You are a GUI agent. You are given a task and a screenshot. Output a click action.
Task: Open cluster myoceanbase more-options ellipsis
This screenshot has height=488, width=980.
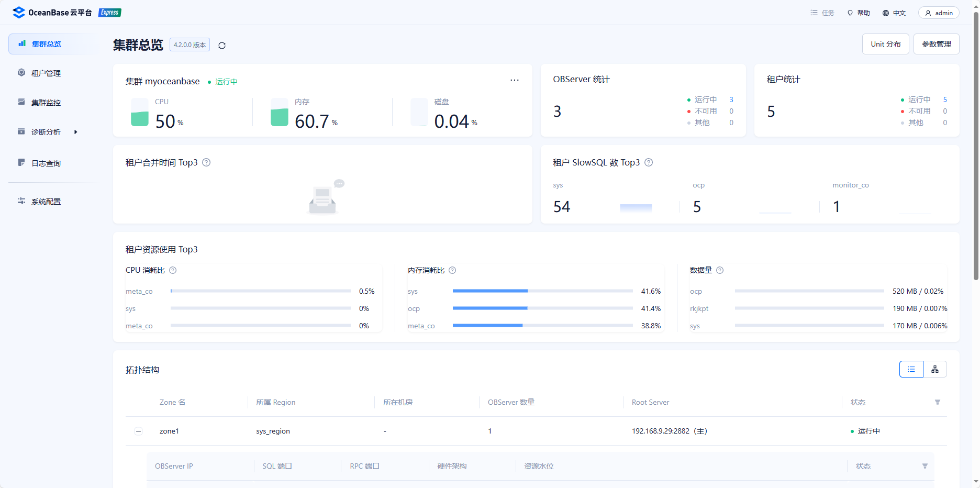(515, 80)
